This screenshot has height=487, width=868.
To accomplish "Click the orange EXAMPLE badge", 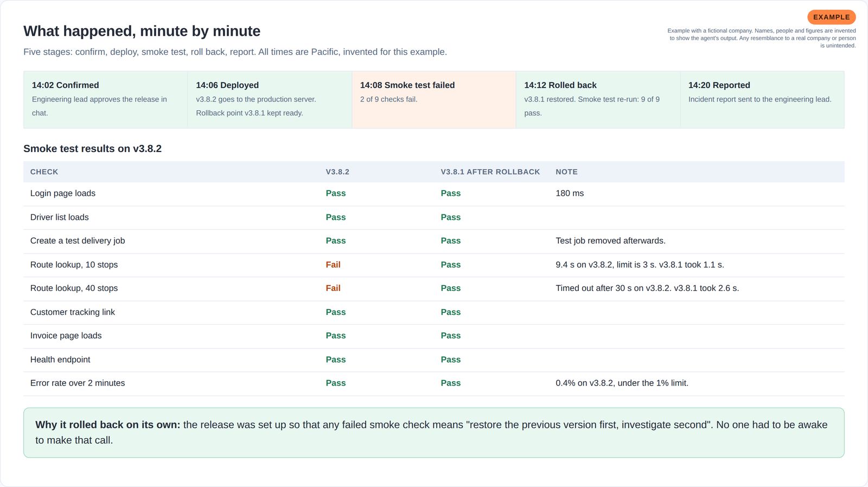I will pyautogui.click(x=831, y=17).
